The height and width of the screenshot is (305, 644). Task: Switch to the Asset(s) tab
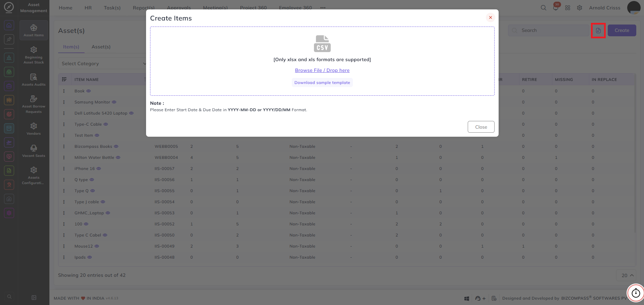pyautogui.click(x=101, y=47)
